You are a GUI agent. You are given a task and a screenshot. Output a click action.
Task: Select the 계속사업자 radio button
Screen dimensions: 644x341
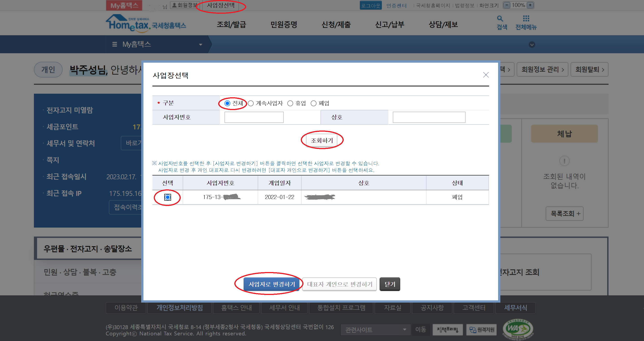pos(251,103)
